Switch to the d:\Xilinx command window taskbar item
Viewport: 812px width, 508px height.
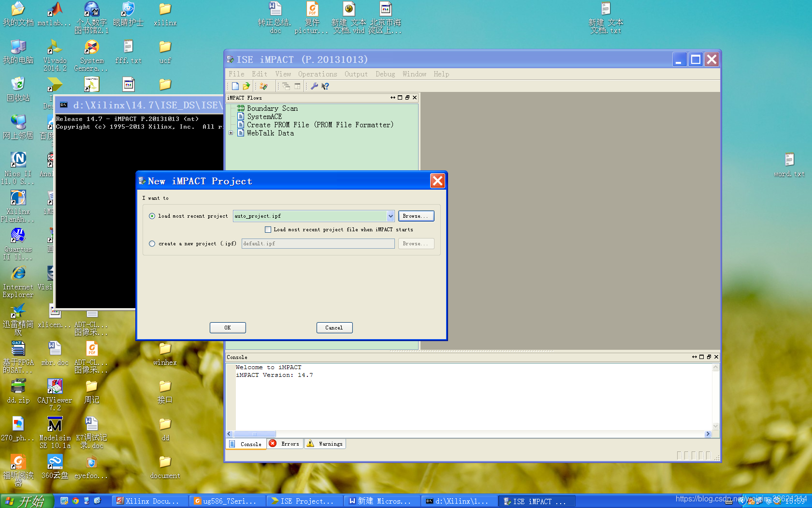459,501
